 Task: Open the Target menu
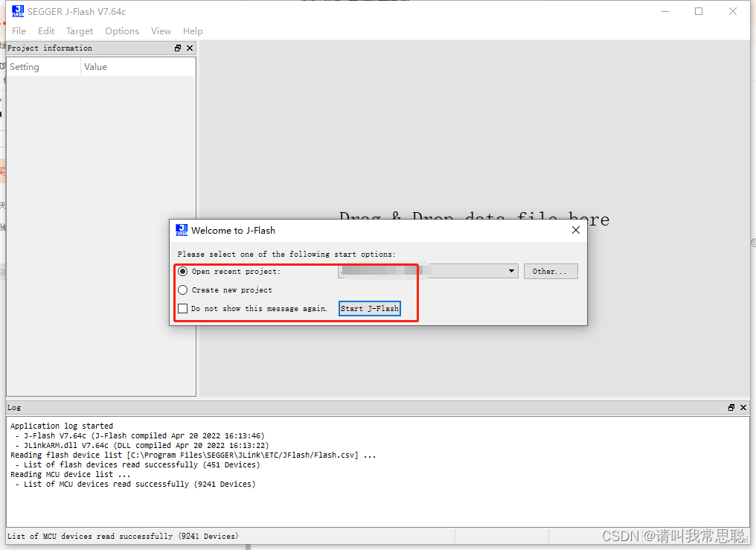coord(80,31)
